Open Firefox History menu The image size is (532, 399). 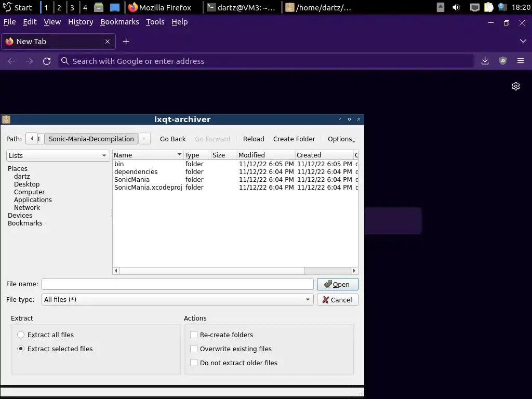pyautogui.click(x=81, y=22)
